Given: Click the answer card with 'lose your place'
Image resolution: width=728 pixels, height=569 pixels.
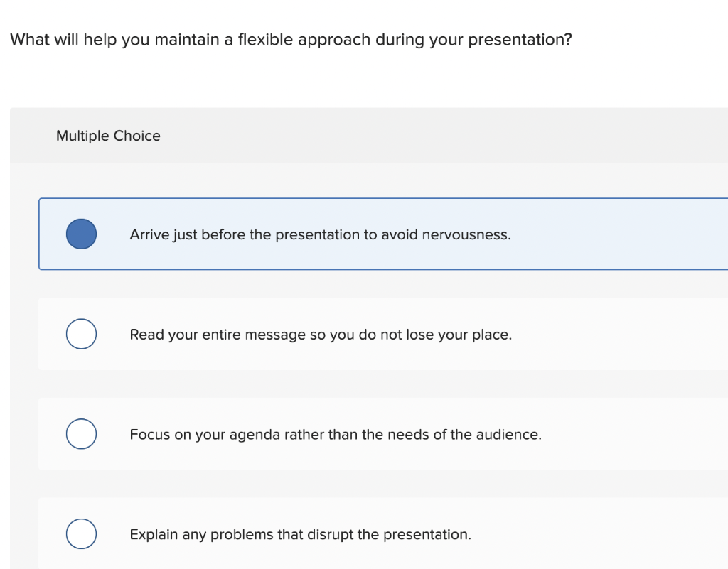Looking at the screenshot, I should click(x=604, y=335).
